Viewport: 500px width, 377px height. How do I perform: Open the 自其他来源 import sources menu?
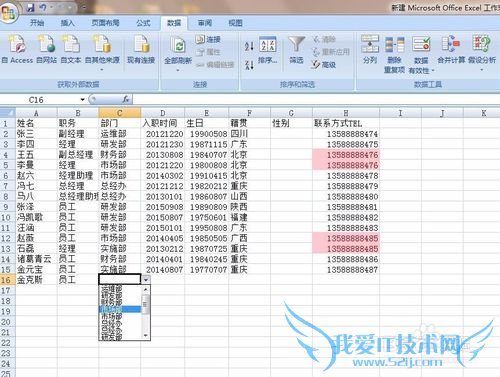[x=102, y=53]
